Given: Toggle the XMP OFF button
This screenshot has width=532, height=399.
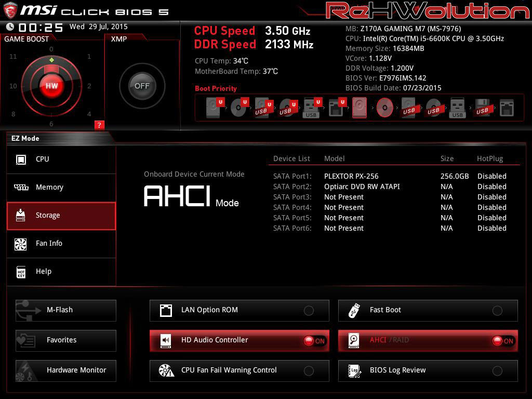Looking at the screenshot, I should (142, 86).
